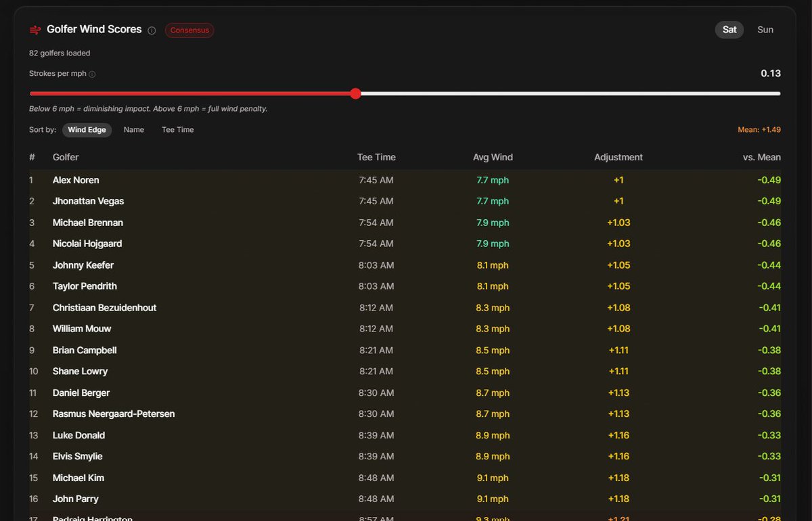This screenshot has width=812, height=521.
Task: Click John Parry's 8:48 AM tee time
Action: coord(376,500)
